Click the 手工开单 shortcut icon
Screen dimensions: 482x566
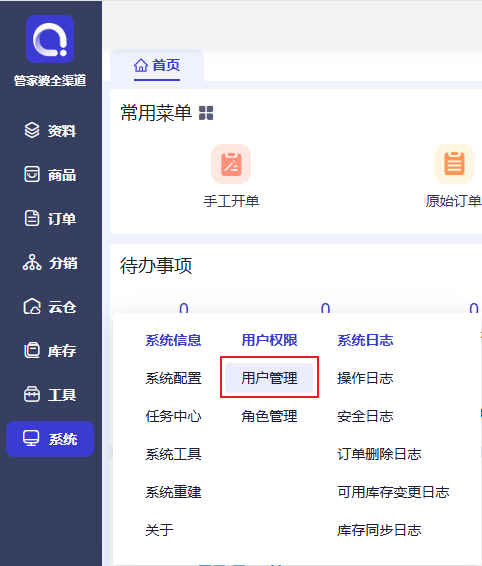231,164
